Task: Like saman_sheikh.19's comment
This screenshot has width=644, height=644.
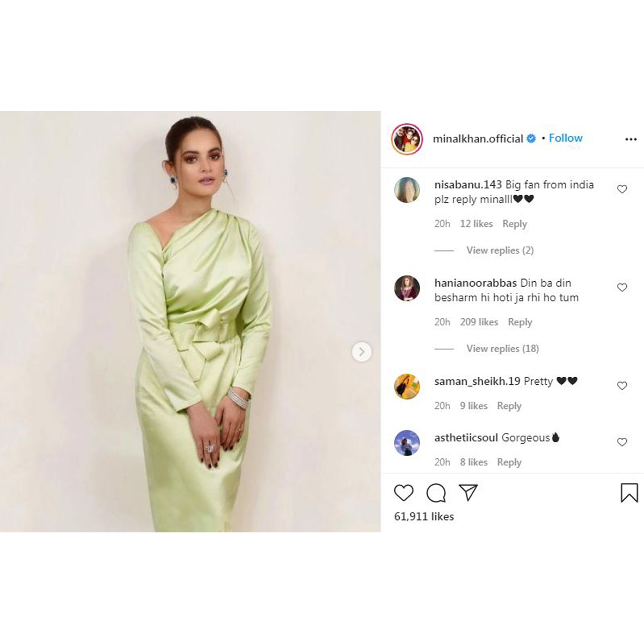Action: click(622, 385)
